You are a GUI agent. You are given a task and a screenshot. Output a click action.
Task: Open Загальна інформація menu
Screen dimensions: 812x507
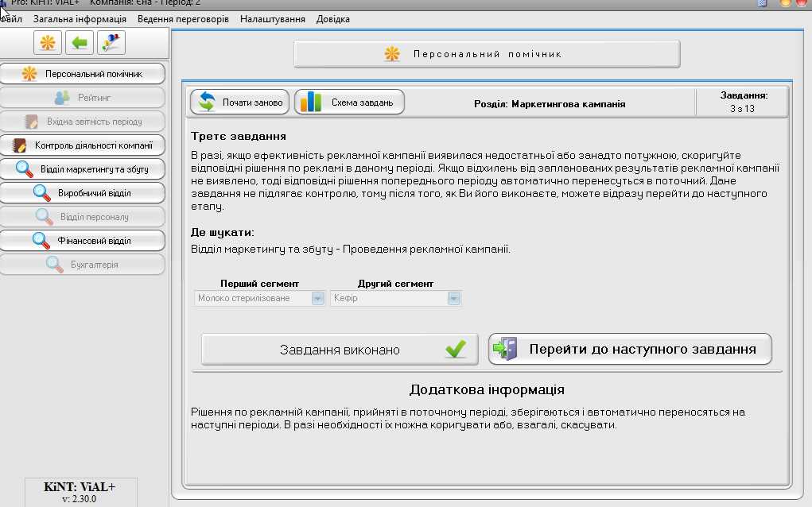[x=80, y=19]
